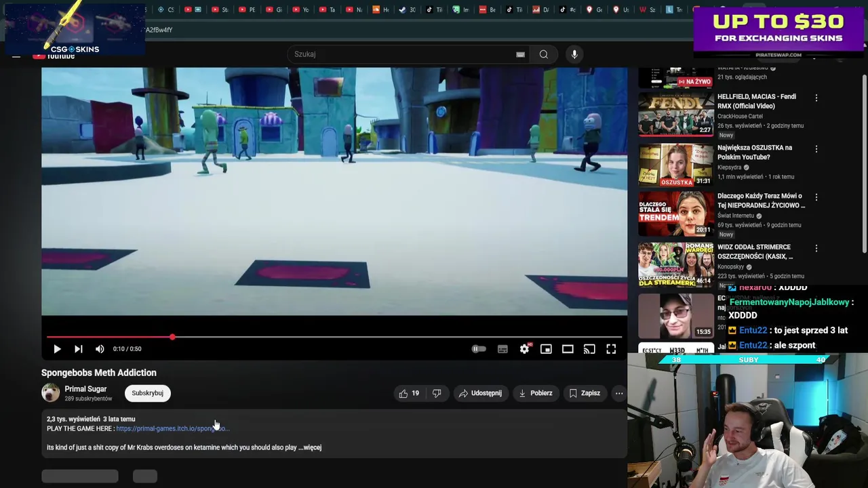Switch to the Be browser tab

point(488,9)
